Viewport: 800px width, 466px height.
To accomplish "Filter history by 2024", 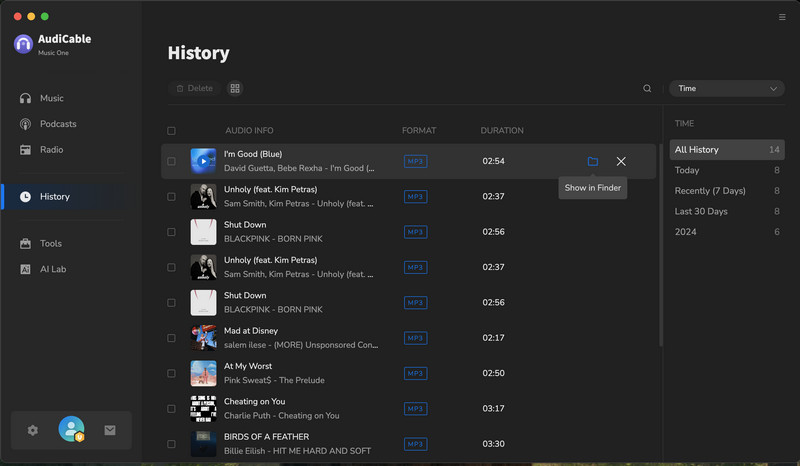I will [x=727, y=232].
